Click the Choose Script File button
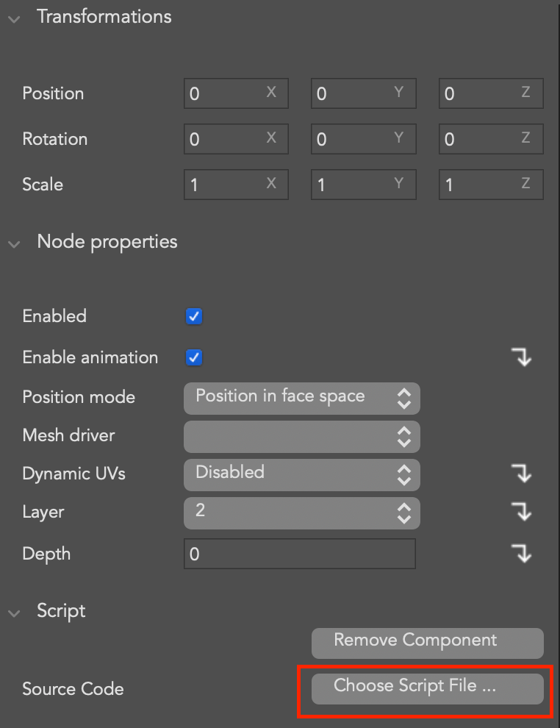560x728 pixels. click(x=427, y=688)
